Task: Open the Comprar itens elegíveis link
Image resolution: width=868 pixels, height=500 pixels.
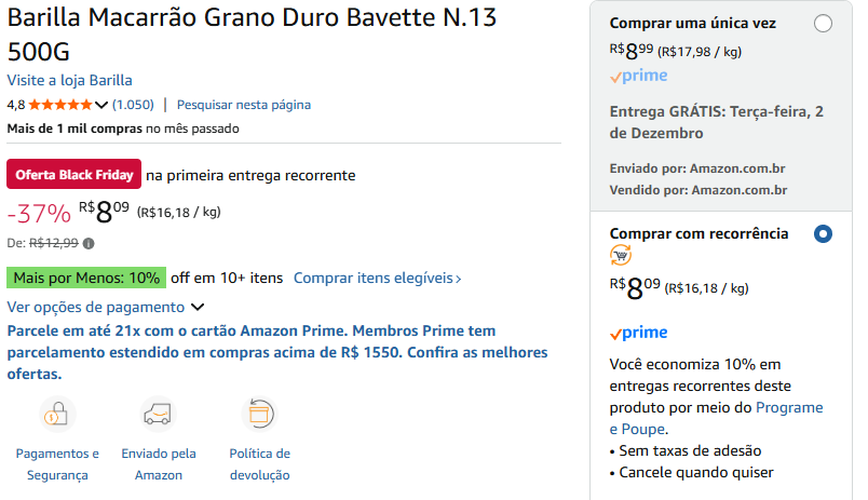Action: point(377,278)
